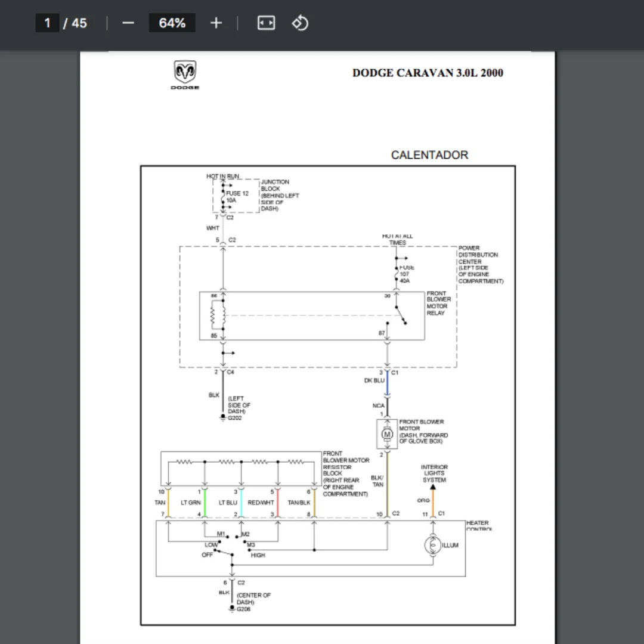The width and height of the screenshot is (644, 644).
Task: Click the 'OFF' switch position label
Action: pos(207,555)
